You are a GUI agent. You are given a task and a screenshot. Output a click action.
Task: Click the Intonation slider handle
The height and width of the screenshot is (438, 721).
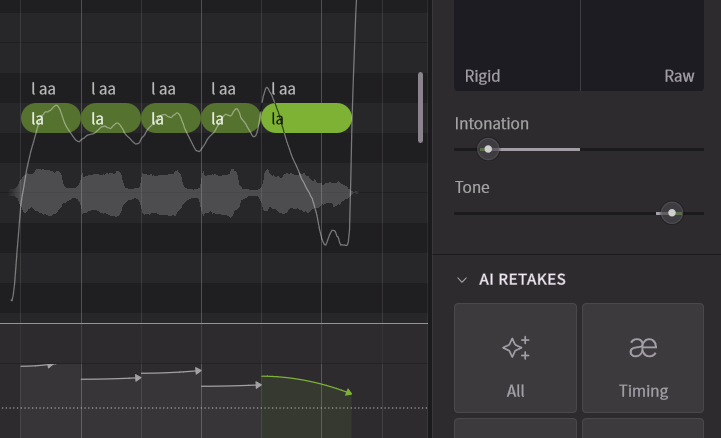coord(488,149)
